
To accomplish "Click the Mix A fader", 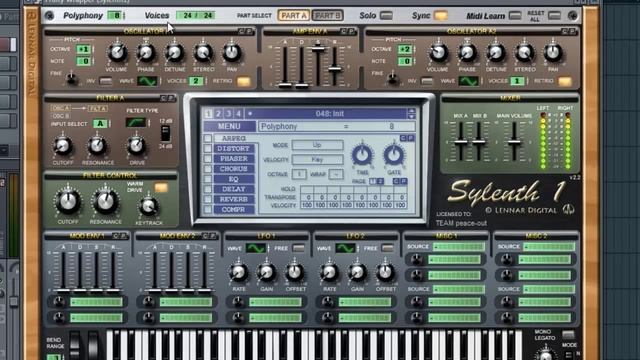I will click(461, 142).
